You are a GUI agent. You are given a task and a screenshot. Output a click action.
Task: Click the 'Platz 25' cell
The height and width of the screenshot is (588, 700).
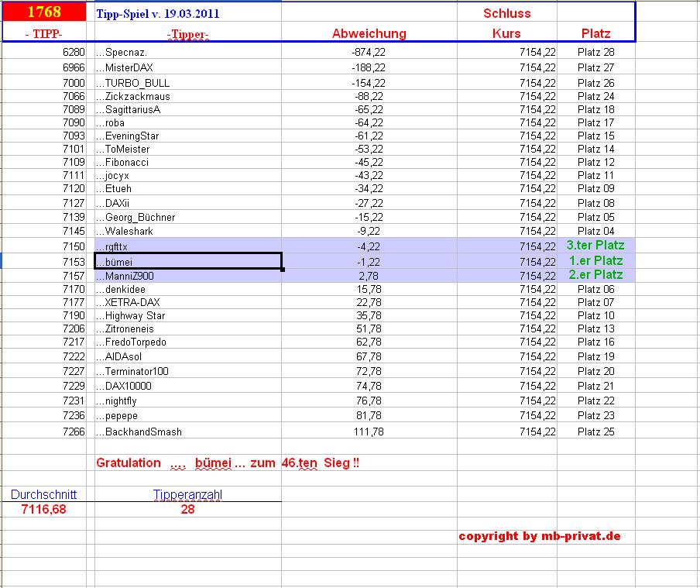pos(596,432)
